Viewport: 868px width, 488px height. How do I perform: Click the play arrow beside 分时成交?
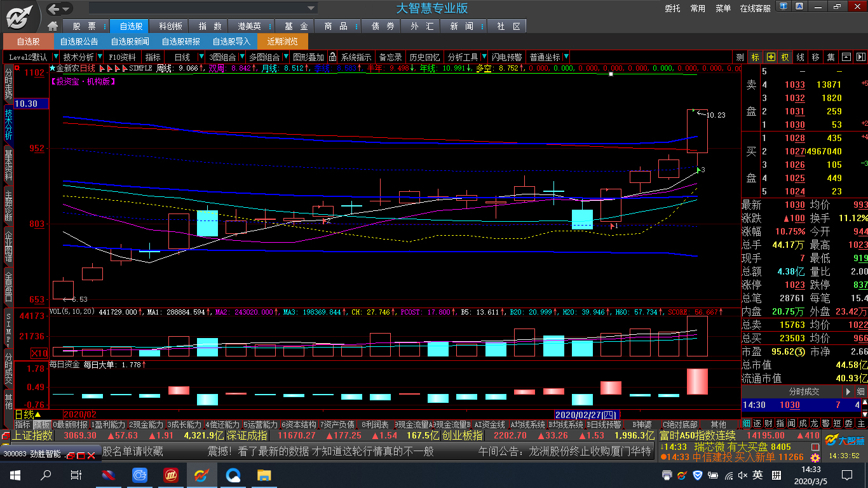(x=848, y=392)
